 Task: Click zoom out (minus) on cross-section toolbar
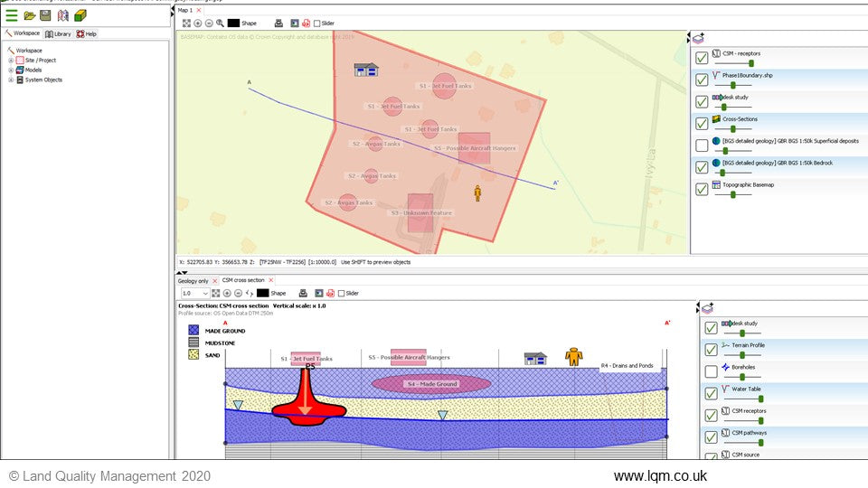coord(238,293)
